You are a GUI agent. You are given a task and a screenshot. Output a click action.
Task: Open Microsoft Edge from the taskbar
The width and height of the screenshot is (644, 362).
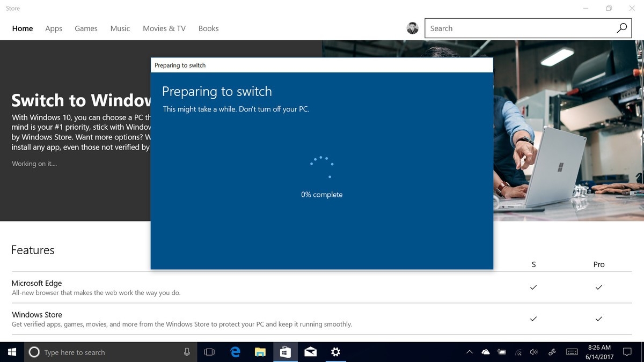pos(235,352)
